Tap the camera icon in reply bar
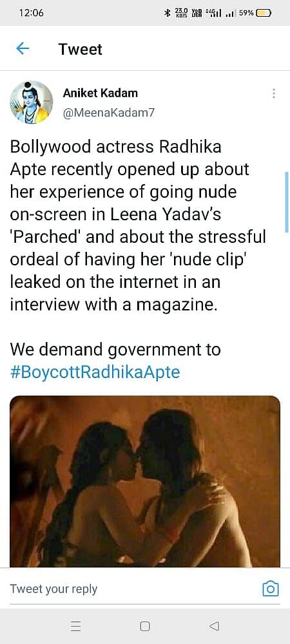This screenshot has width=290, height=644. click(271, 589)
